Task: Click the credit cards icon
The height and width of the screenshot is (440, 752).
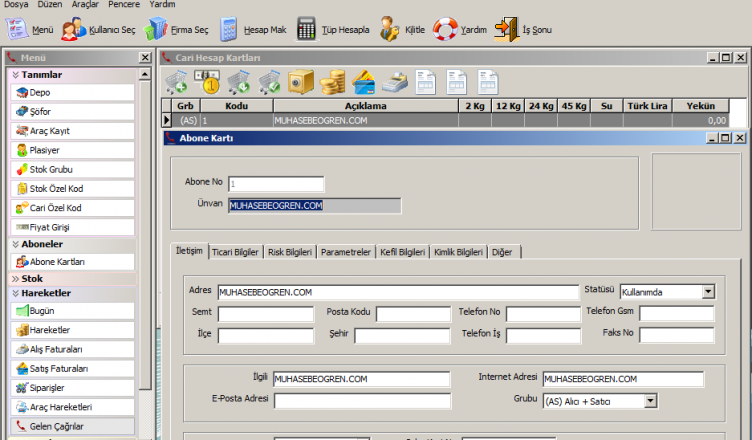Action: [x=364, y=82]
